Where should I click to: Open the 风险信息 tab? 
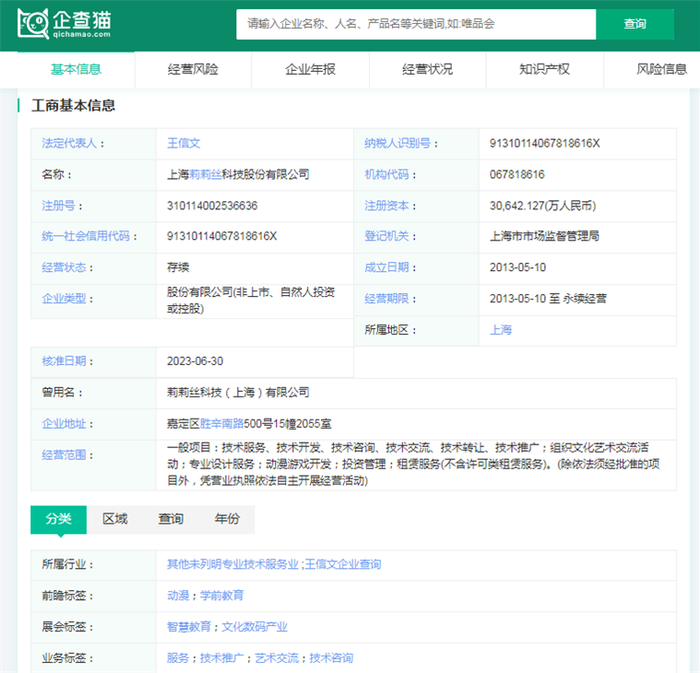(661, 69)
